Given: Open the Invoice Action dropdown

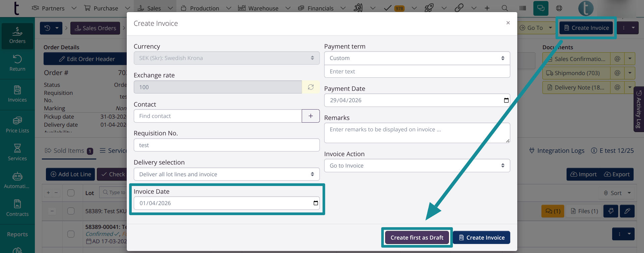Looking at the screenshot, I should coord(417,166).
